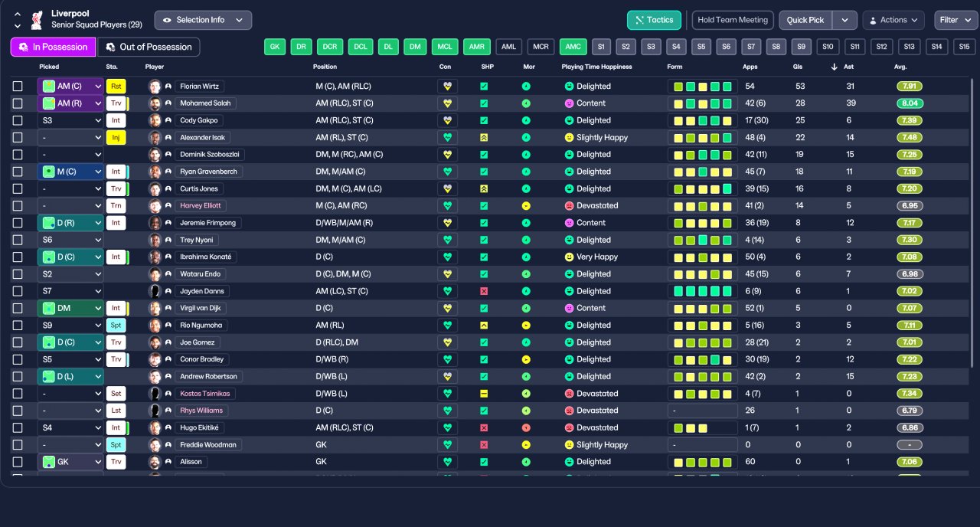This screenshot has height=527, width=980.
Task: Click Mohamed Salah's 8.04 average rating pill
Action: pos(910,103)
